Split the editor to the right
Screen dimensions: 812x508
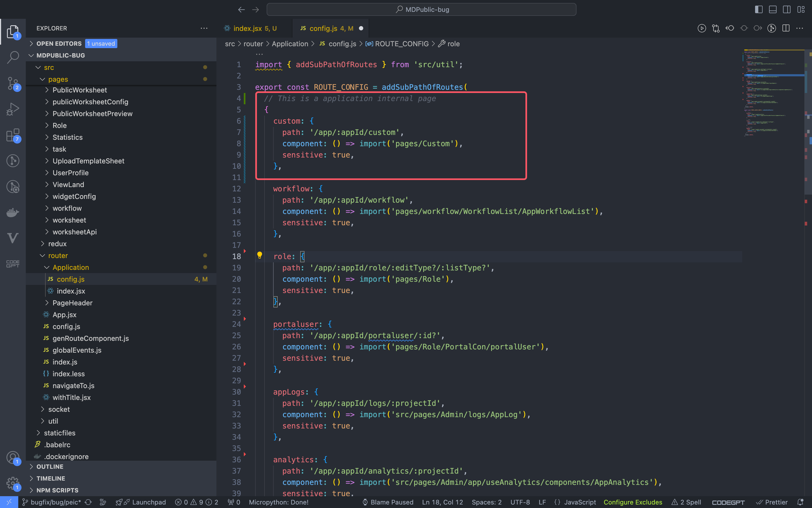click(x=786, y=28)
